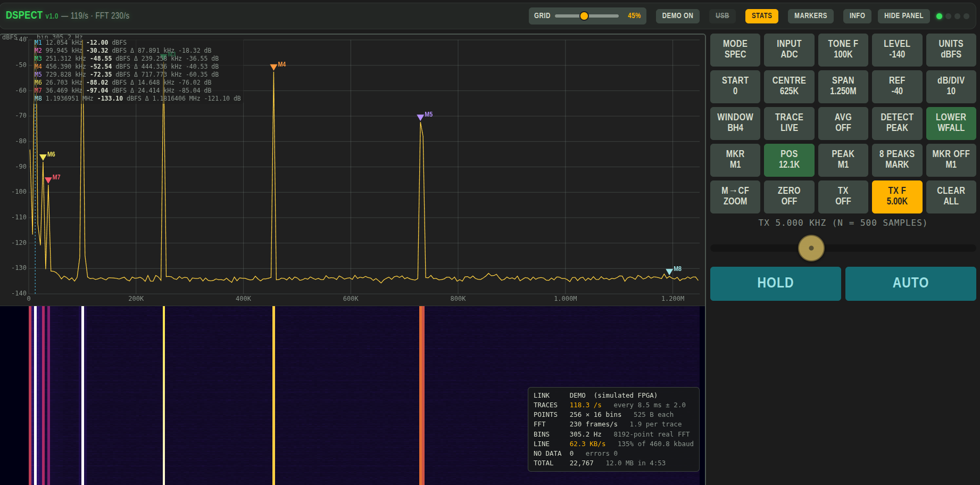980x485 pixels.
Task: Open the WINDOW BH4 selector
Action: click(735, 123)
